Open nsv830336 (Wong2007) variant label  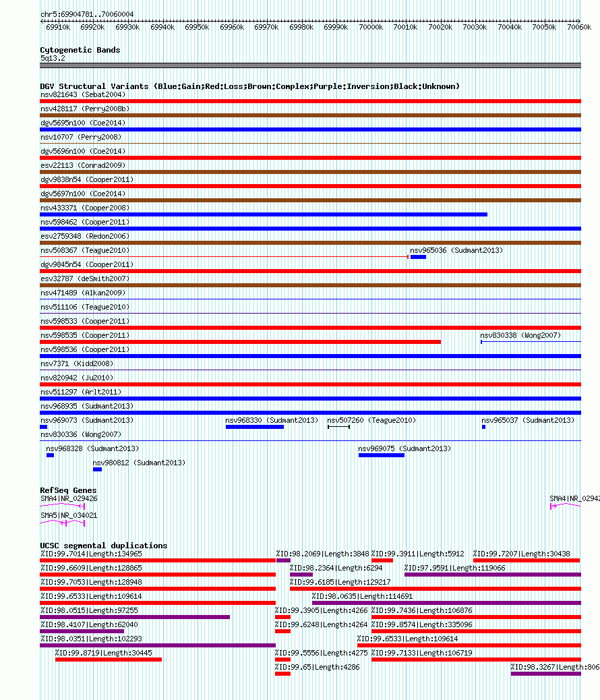pyautogui.click(x=81, y=434)
